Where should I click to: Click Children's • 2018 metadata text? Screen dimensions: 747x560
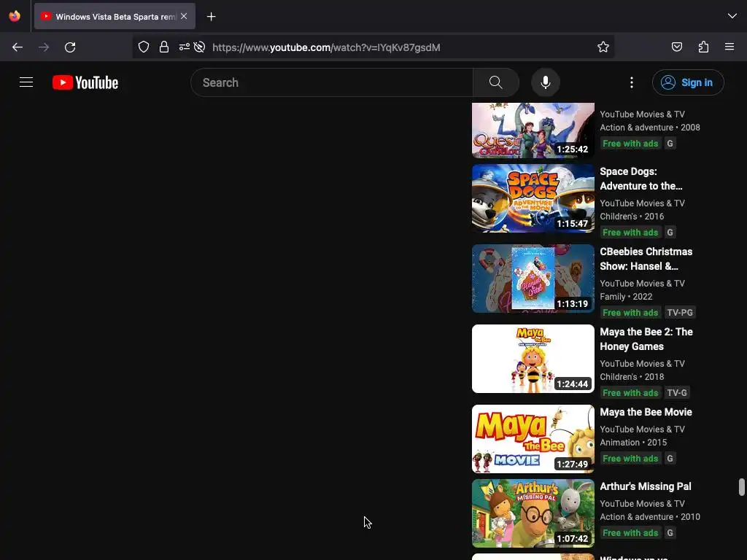(632, 377)
